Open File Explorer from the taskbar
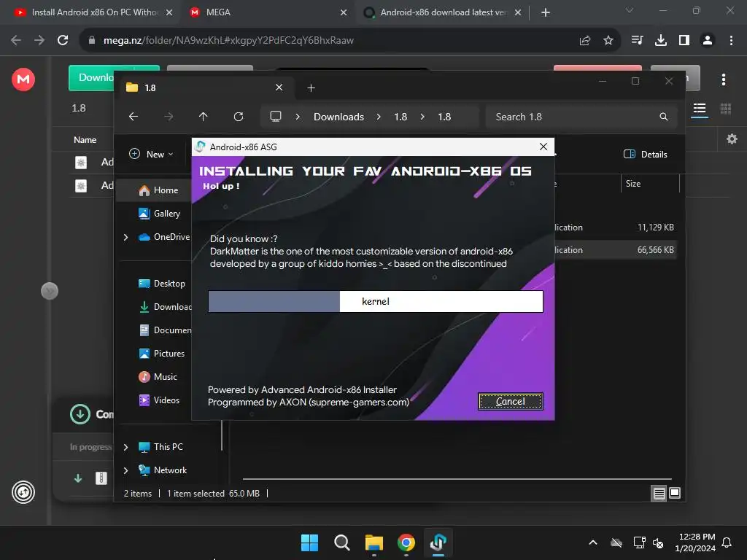747x560 pixels. [374, 542]
